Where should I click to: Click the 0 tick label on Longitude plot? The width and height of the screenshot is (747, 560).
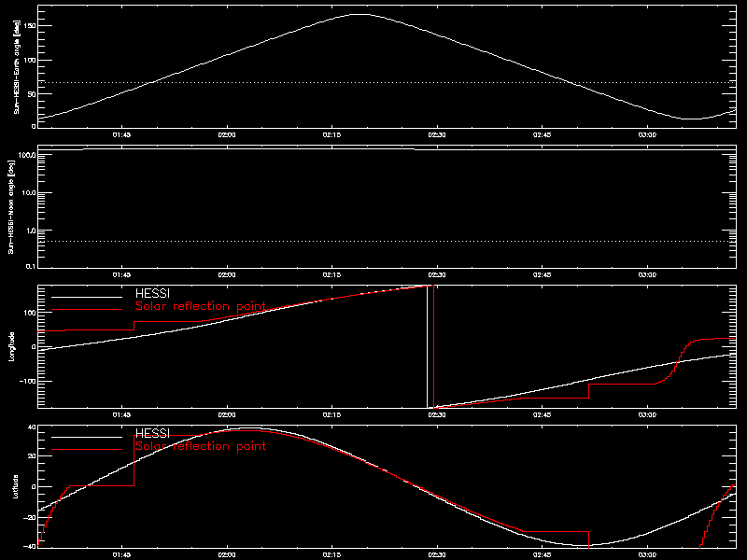pos(34,346)
